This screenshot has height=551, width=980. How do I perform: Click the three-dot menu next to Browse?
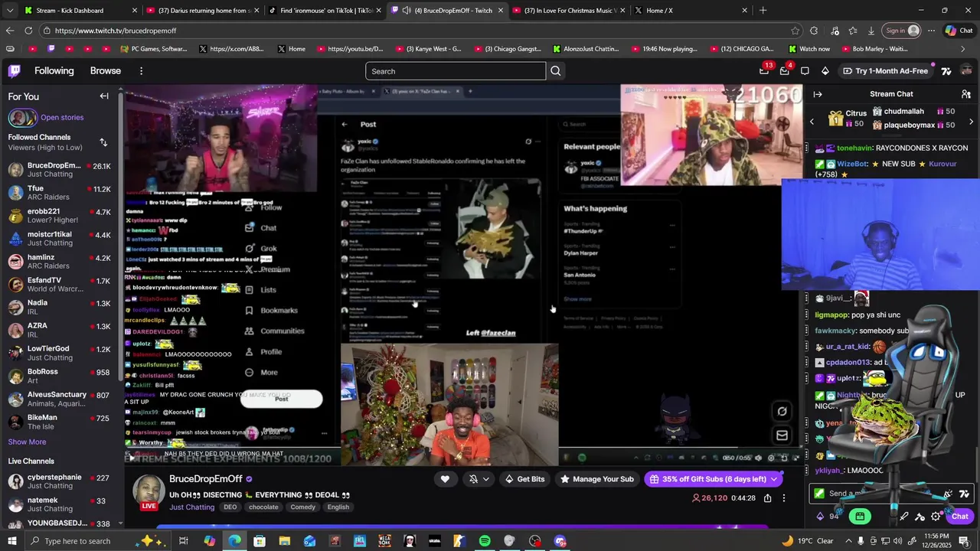pyautogui.click(x=141, y=71)
